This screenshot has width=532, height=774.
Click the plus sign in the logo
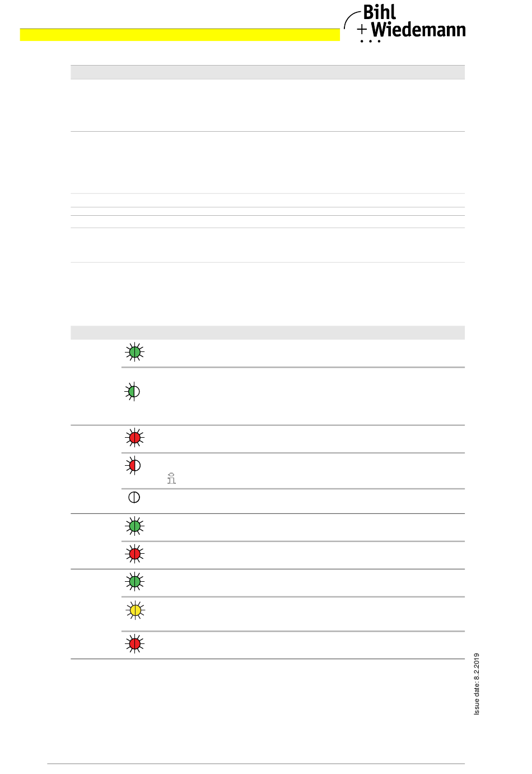[x=362, y=29]
